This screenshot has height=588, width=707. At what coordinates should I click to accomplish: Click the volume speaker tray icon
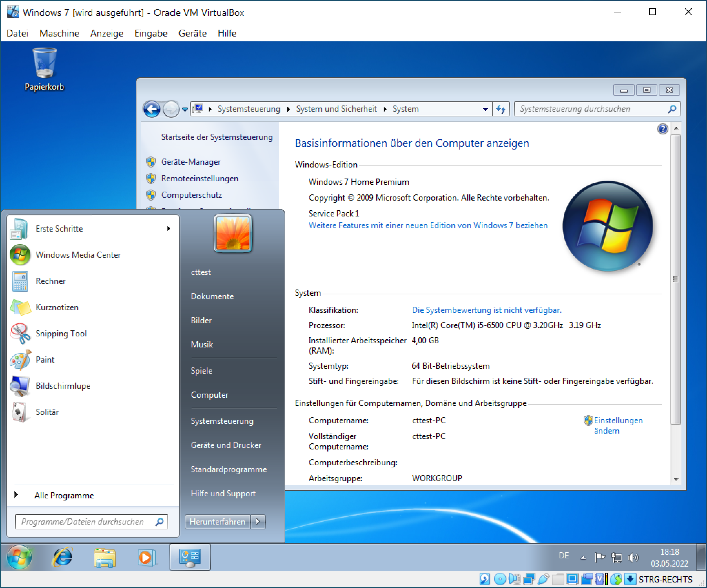633,557
